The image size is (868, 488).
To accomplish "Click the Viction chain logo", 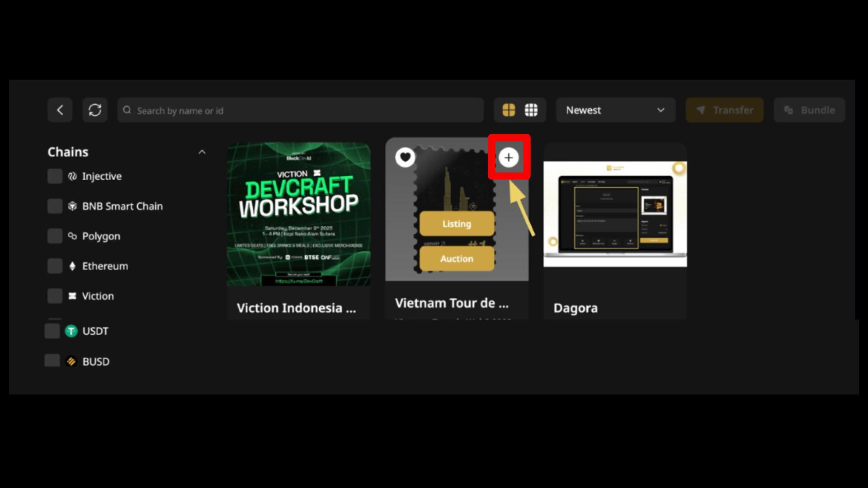I will pos(72,296).
